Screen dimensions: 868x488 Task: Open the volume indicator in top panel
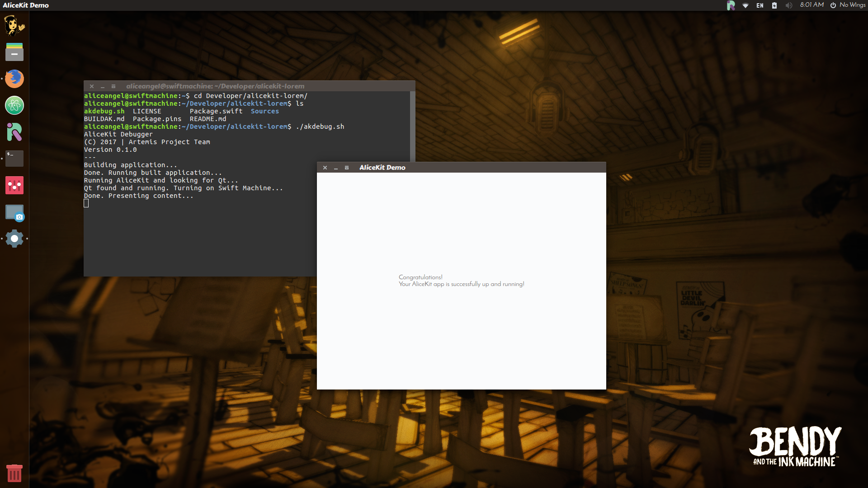tap(789, 5)
